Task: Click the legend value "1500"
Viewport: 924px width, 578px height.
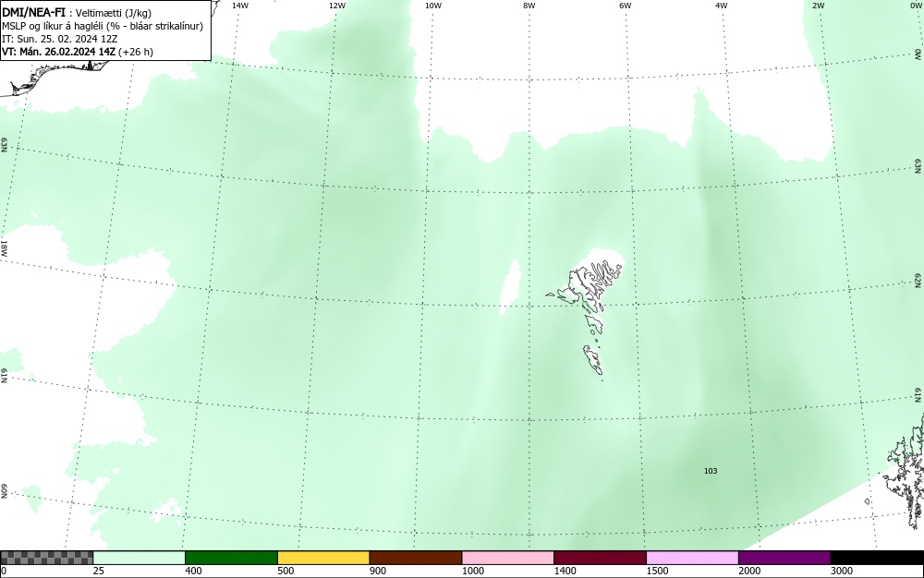Action: point(657,571)
